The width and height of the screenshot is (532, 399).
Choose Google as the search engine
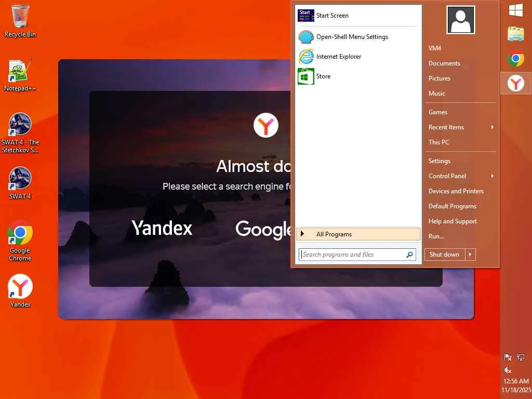point(263,229)
